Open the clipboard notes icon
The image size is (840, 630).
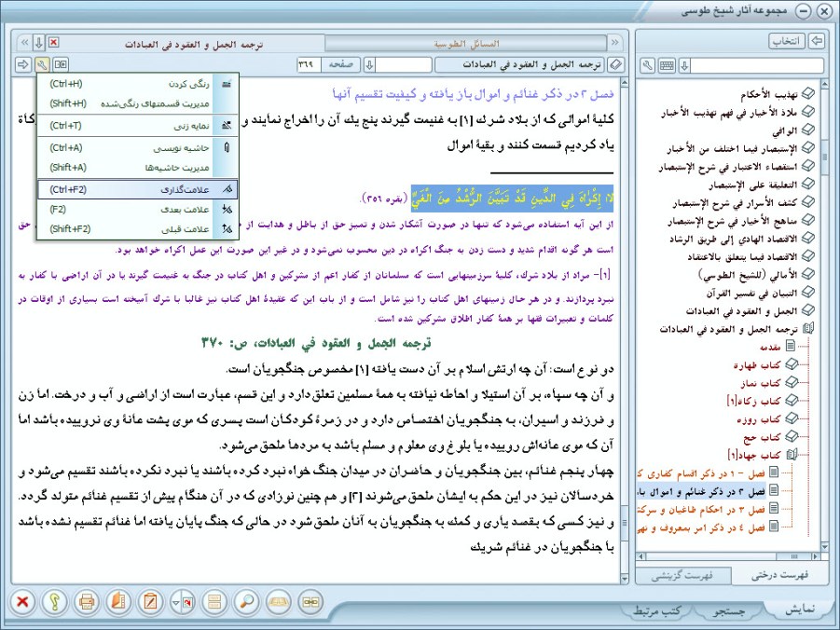pyautogui.click(x=150, y=602)
